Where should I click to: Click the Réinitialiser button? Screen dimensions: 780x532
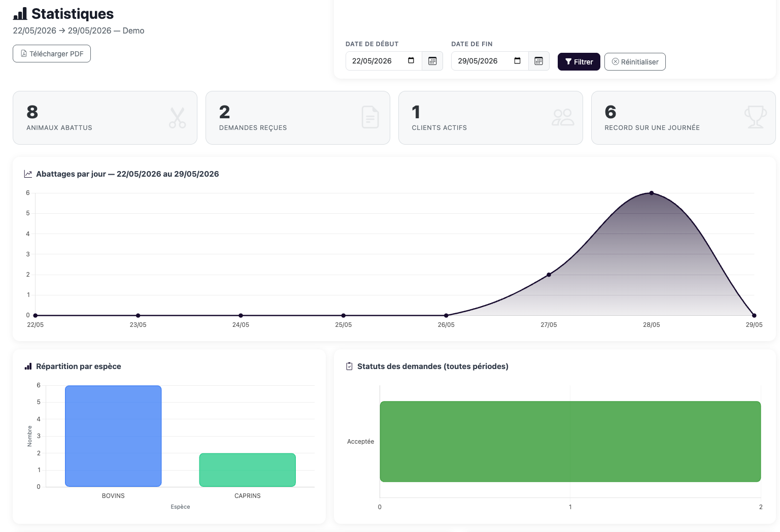coord(635,62)
